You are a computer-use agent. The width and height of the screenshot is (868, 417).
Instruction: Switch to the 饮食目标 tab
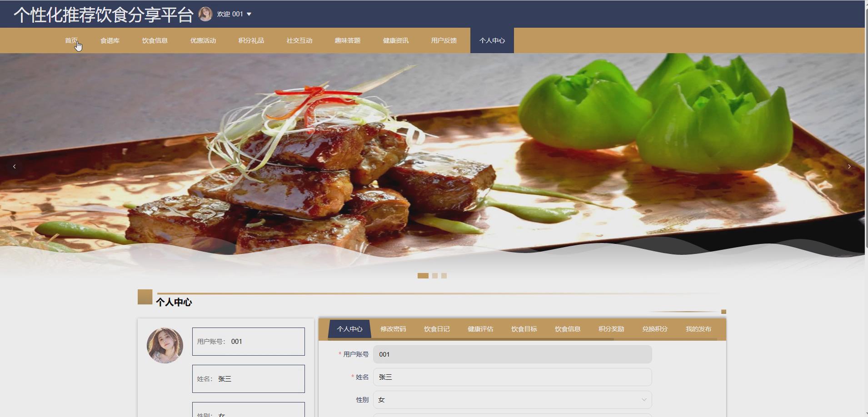tap(524, 329)
